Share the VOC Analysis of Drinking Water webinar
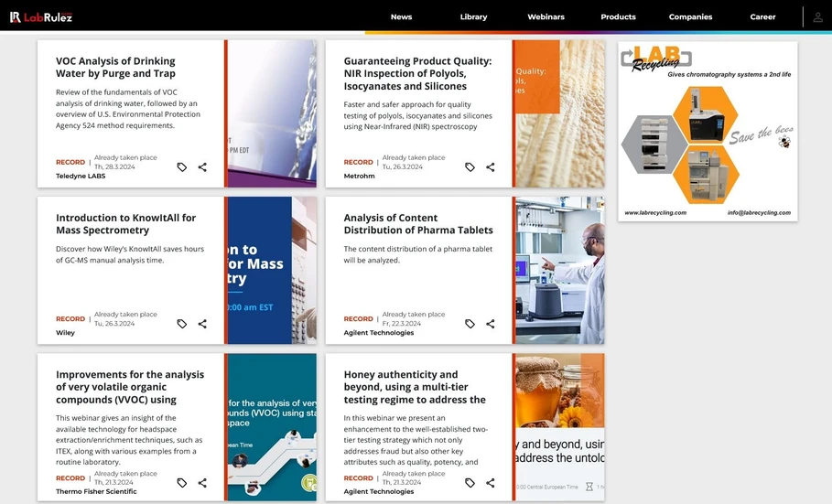Image resolution: width=832 pixels, height=504 pixels. (202, 167)
